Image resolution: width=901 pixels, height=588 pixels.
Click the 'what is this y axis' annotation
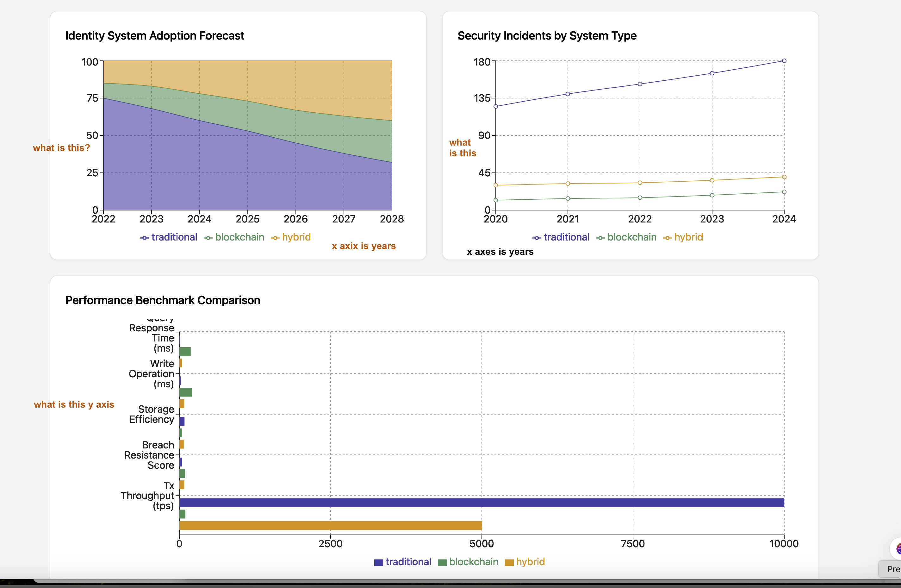(74, 404)
